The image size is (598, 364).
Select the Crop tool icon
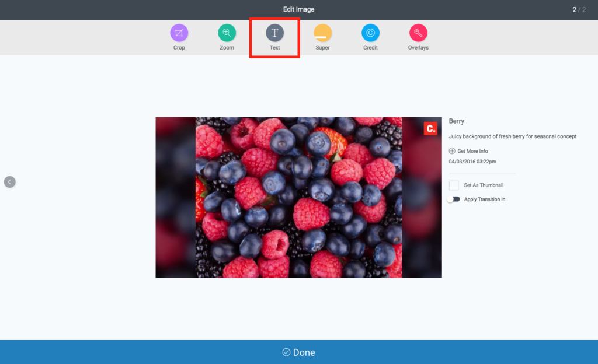[x=179, y=33]
